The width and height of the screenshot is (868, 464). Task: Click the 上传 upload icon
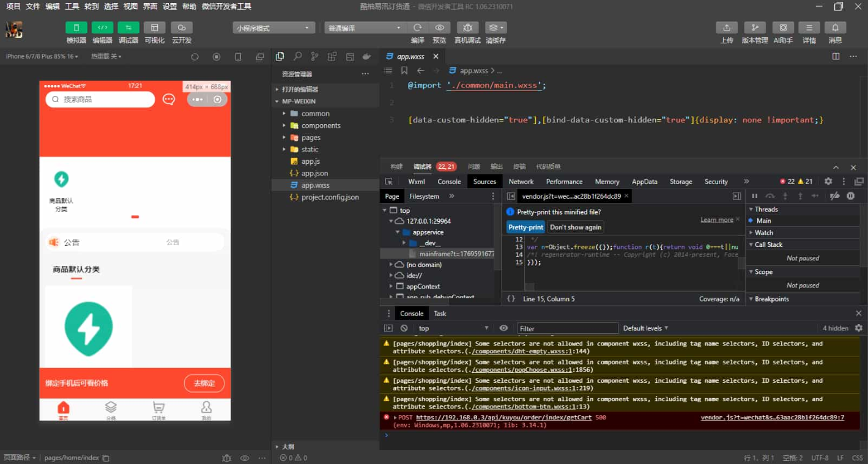click(x=726, y=28)
